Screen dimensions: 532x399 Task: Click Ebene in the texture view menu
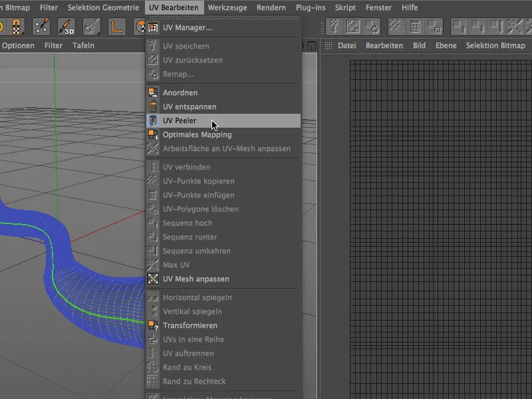pos(446,45)
